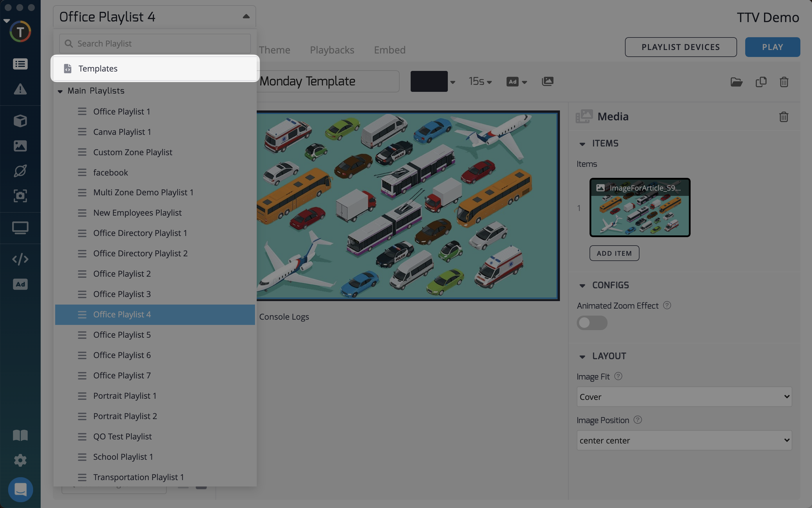Viewport: 812px width, 508px height.
Task: Open the settings gear in the sidebar
Action: tap(20, 460)
